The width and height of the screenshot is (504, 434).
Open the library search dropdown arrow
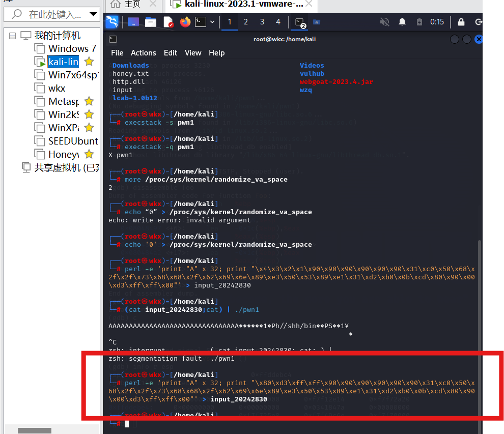coord(94,14)
